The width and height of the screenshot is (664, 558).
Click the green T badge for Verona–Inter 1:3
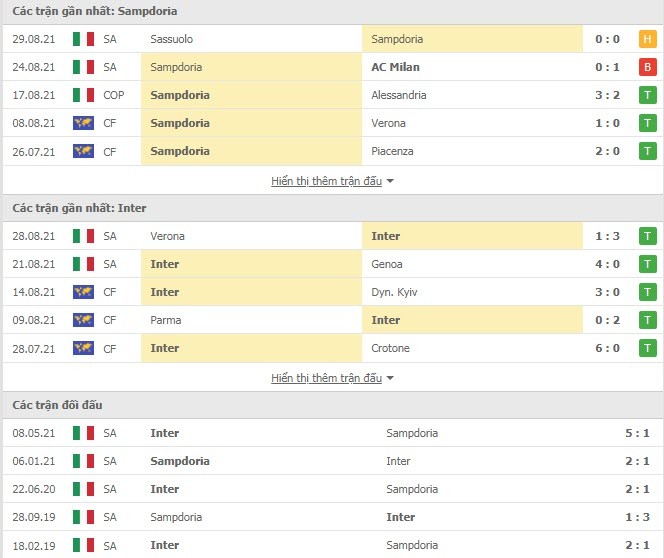(647, 236)
